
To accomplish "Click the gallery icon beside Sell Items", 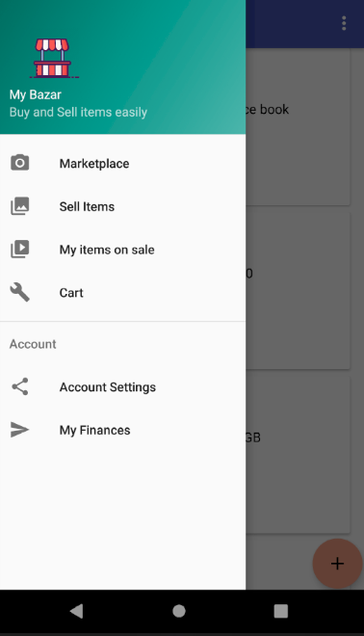I will 19,206.
